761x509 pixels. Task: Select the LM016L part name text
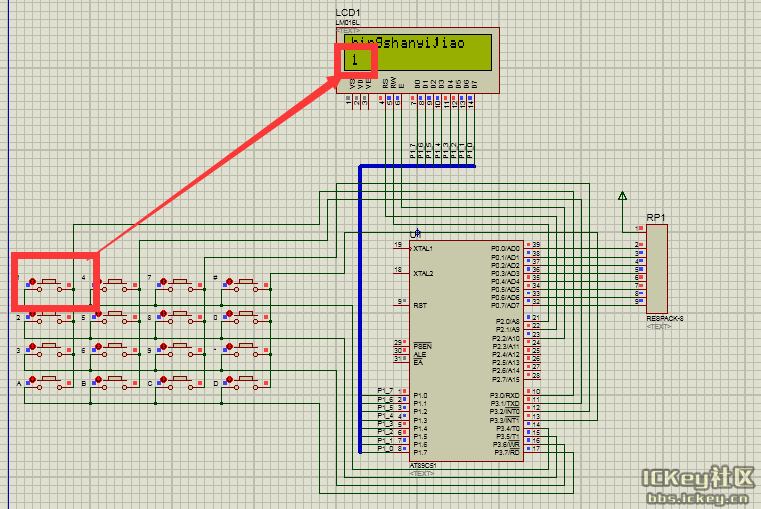click(347, 23)
